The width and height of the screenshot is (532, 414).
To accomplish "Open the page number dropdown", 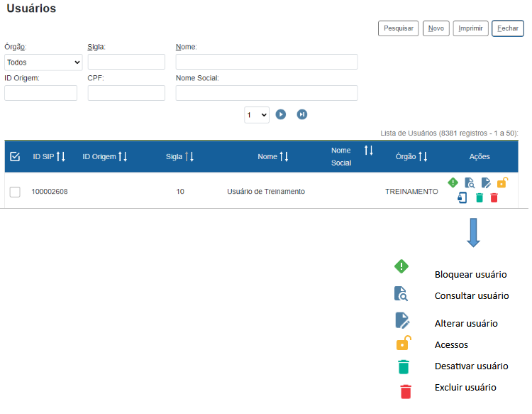I will 256,114.
